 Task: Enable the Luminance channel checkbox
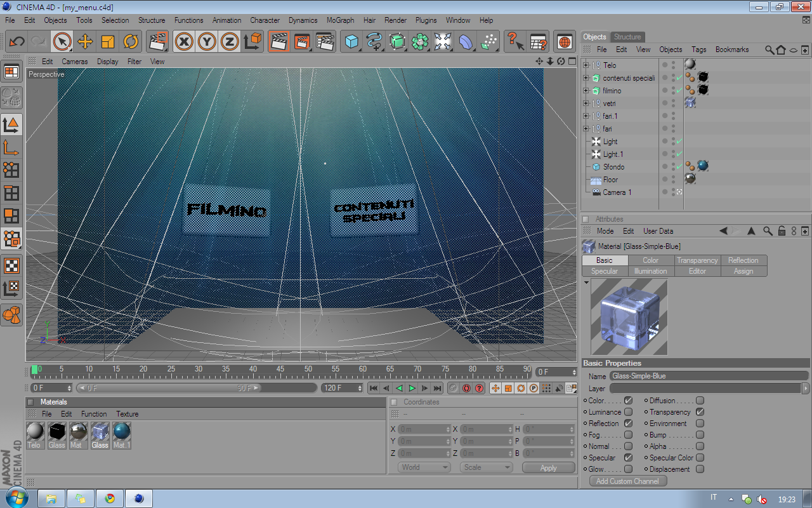pos(628,412)
